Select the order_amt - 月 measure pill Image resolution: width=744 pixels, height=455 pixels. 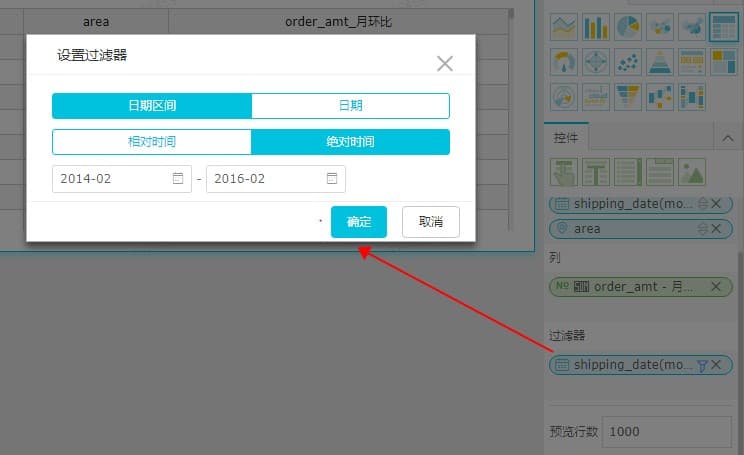pos(641,287)
